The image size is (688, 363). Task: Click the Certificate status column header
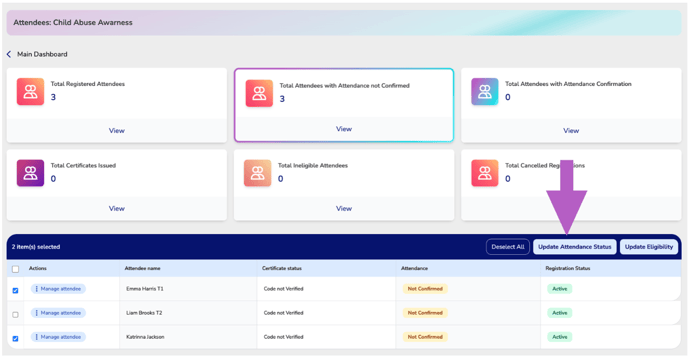tap(282, 268)
